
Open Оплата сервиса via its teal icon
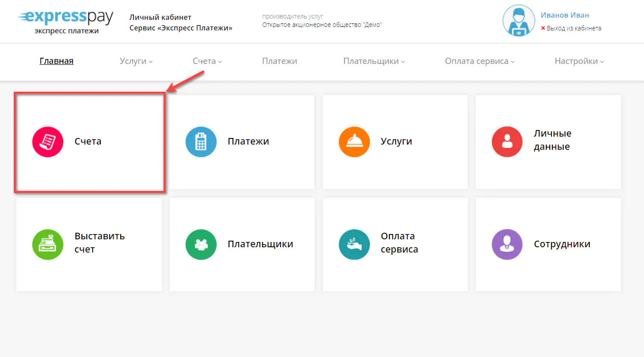tap(354, 244)
